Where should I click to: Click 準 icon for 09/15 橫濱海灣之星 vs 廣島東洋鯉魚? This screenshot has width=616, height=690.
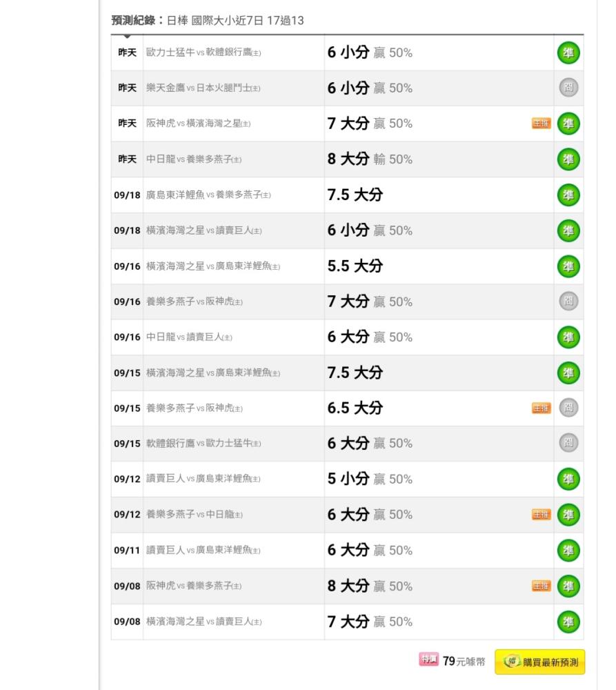coord(568,373)
